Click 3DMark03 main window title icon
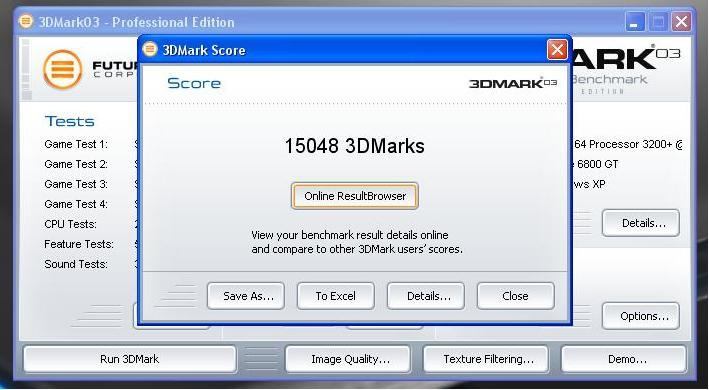Image resolution: width=709 pixels, height=390 pixels. pyautogui.click(x=26, y=21)
